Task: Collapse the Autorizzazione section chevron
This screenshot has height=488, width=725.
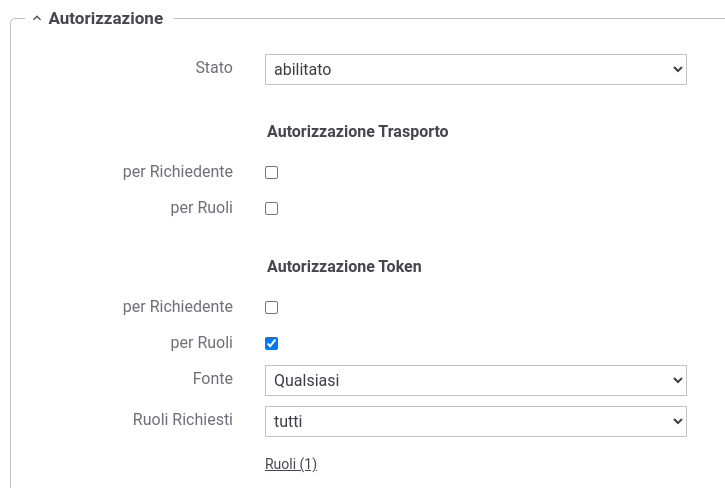Action: point(37,19)
